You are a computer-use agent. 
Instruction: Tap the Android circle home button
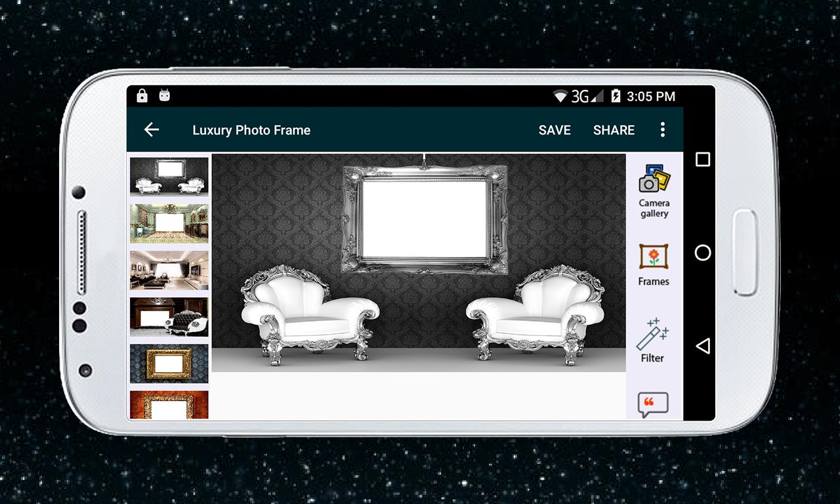pyautogui.click(x=703, y=253)
